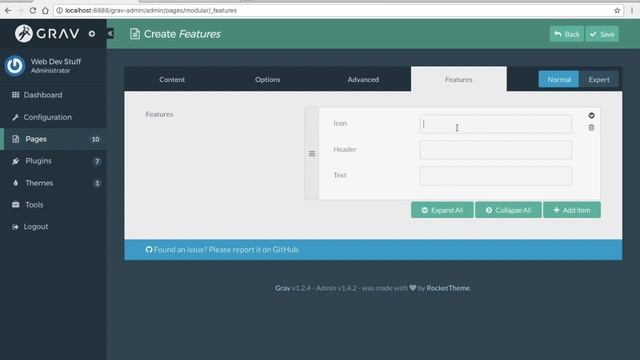Click the Themes count badge 1
This screenshot has width=640, height=360.
click(x=97, y=183)
